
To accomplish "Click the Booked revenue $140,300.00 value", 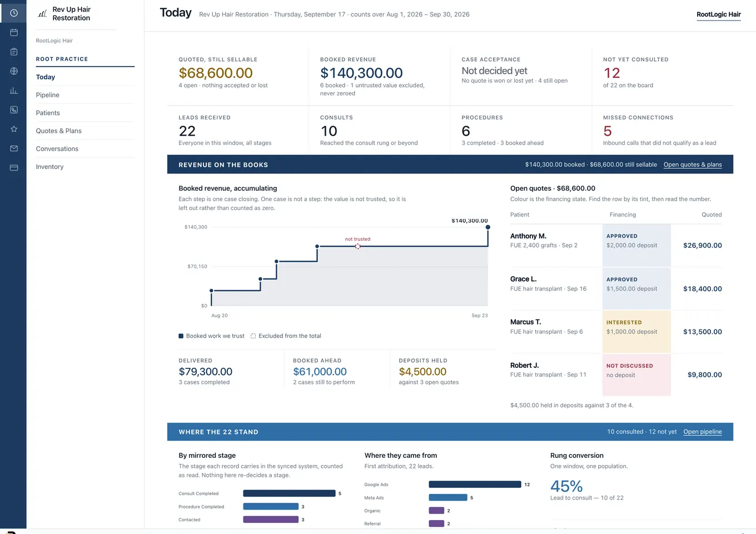I will pyautogui.click(x=361, y=73).
